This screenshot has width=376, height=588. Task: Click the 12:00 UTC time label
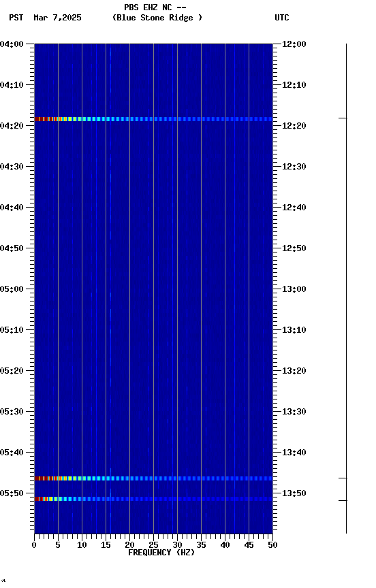[x=294, y=44]
